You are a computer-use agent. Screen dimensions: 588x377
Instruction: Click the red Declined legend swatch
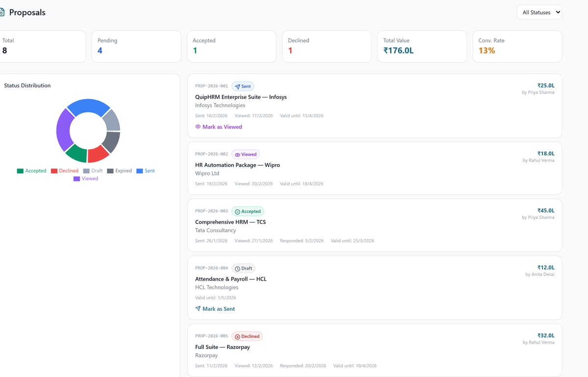(54, 171)
